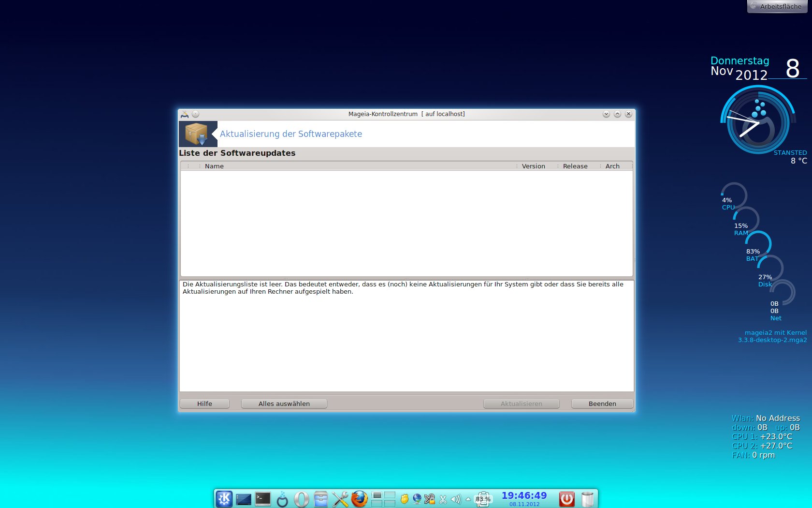Toggle the round pin button in the title bar

(195, 114)
